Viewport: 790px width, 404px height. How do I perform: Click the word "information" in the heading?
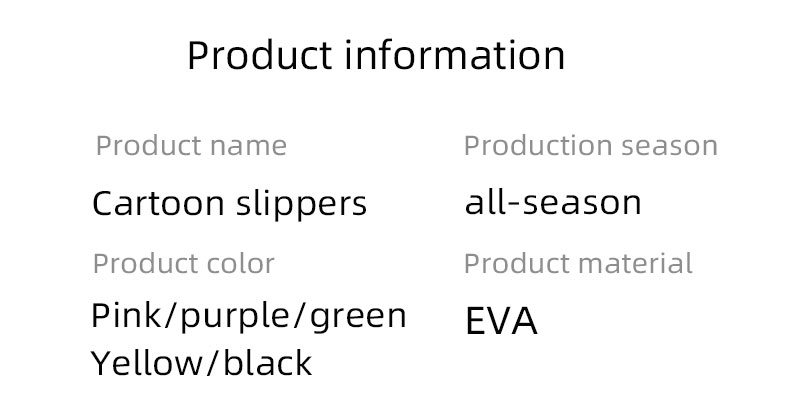(455, 55)
